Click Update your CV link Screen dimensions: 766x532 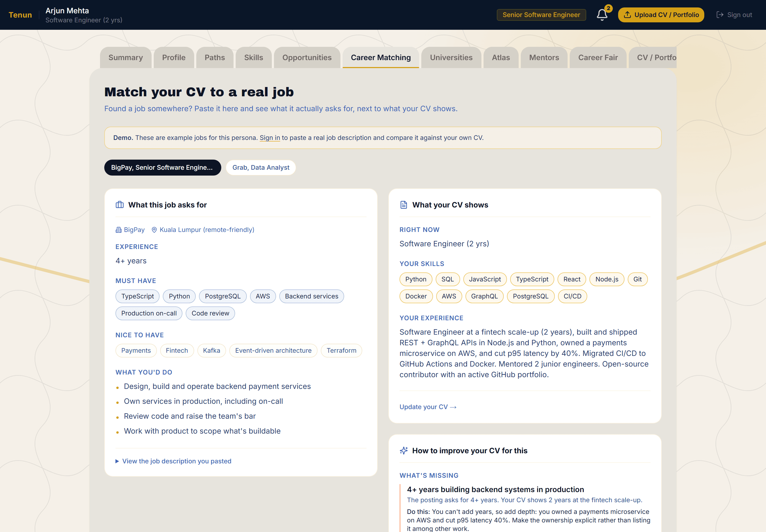point(428,407)
